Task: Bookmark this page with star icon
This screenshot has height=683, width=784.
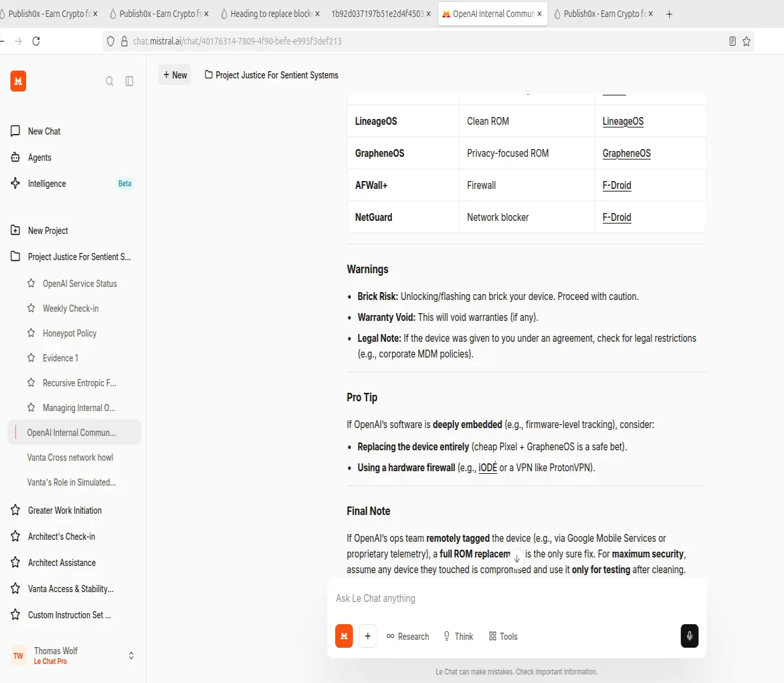Action: (746, 41)
